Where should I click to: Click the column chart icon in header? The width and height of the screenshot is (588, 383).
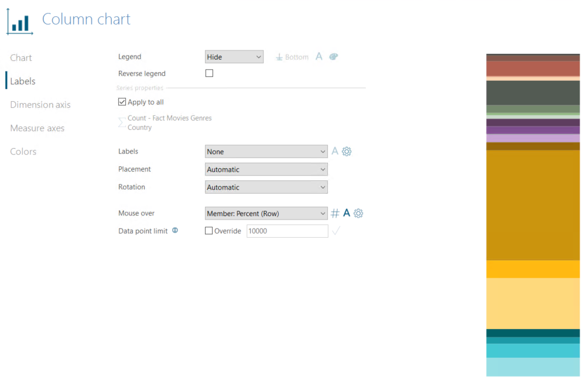[x=19, y=22]
